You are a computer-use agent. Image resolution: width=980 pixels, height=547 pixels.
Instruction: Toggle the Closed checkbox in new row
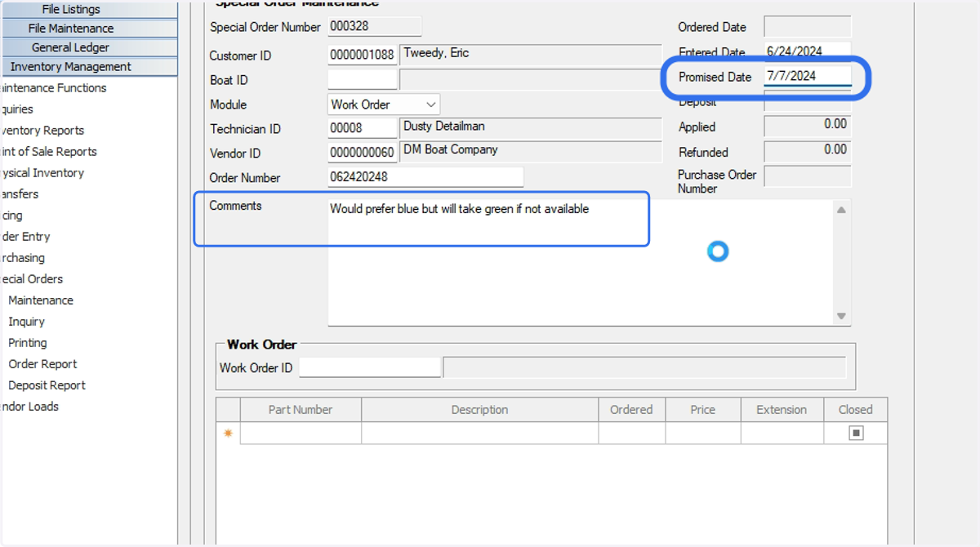coord(856,434)
